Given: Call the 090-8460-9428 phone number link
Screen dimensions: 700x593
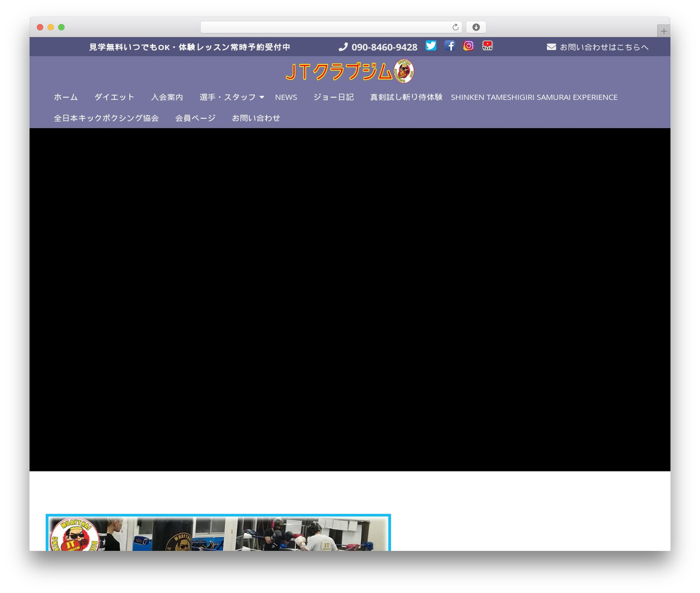Looking at the screenshot, I should [x=384, y=47].
